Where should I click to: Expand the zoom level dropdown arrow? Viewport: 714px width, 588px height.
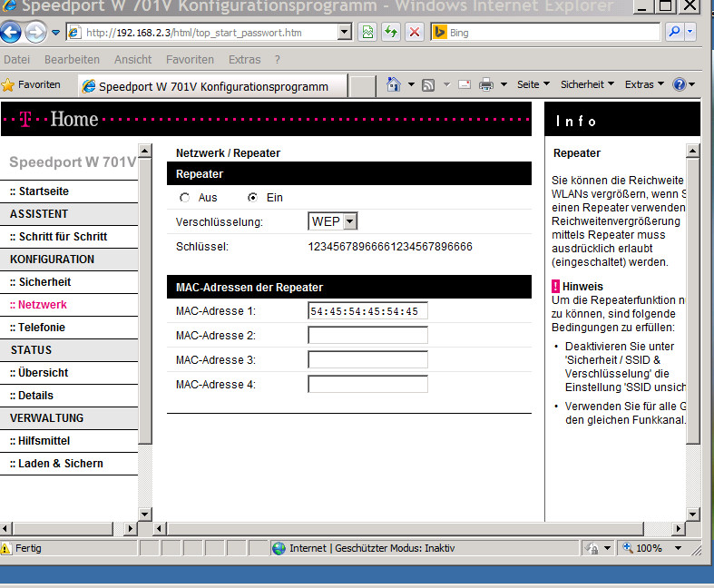click(x=678, y=548)
